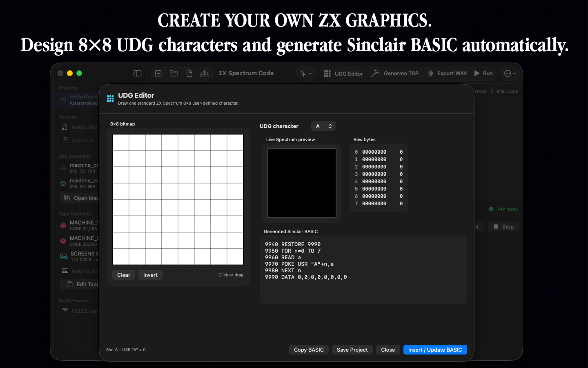The height and width of the screenshot is (368, 588).
Task: Toggle the sidebar panel icon
Action: click(x=137, y=73)
